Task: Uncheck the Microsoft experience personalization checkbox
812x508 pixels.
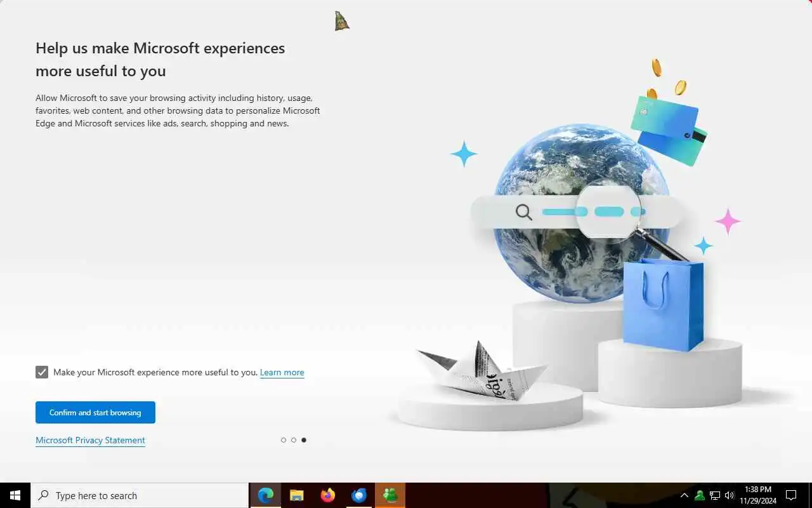Action: 42,372
